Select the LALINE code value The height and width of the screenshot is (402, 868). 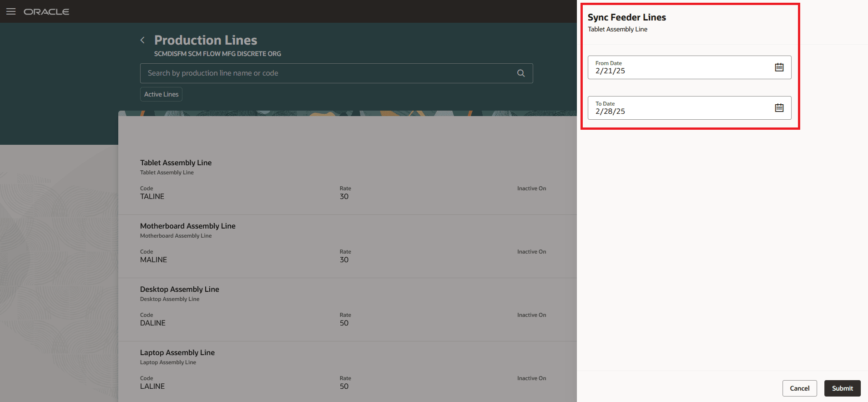(152, 387)
